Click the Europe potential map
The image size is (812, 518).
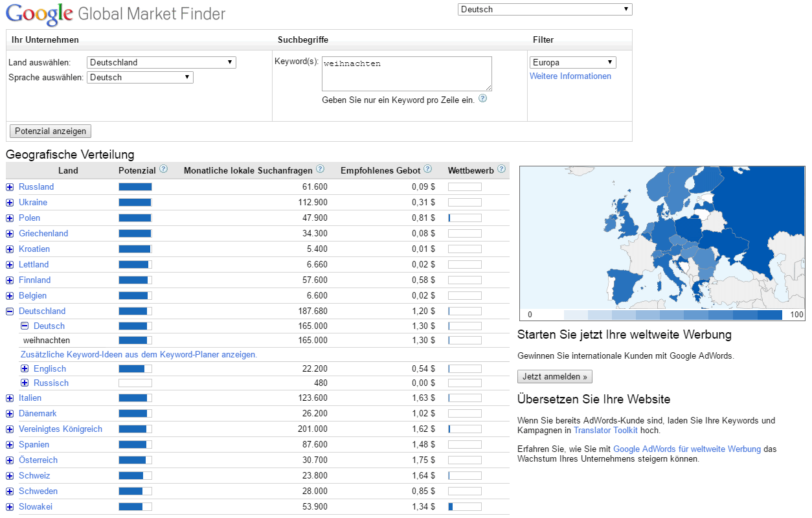pyautogui.click(x=662, y=237)
